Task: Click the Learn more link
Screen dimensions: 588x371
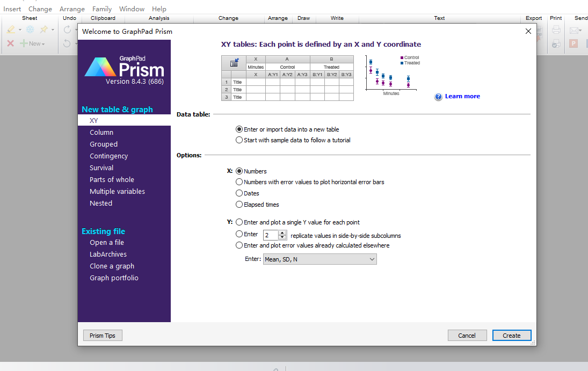Action: [462, 97]
